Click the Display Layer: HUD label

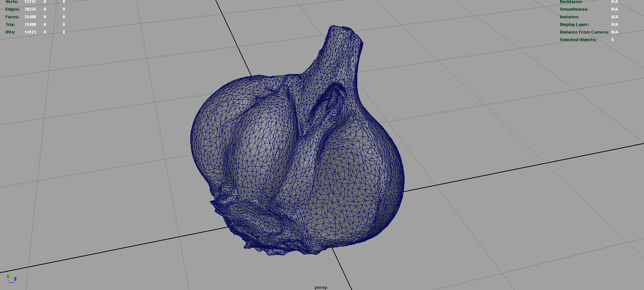(x=574, y=24)
